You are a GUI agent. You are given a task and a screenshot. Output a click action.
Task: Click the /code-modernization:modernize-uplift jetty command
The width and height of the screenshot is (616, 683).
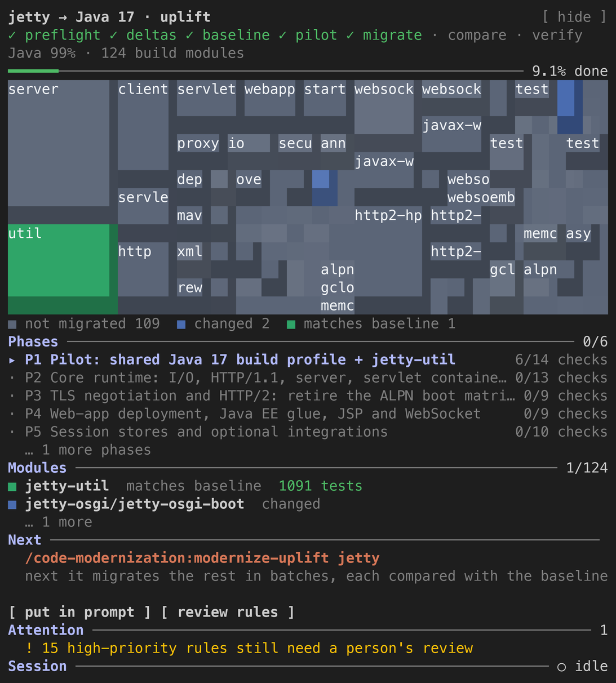(x=202, y=558)
